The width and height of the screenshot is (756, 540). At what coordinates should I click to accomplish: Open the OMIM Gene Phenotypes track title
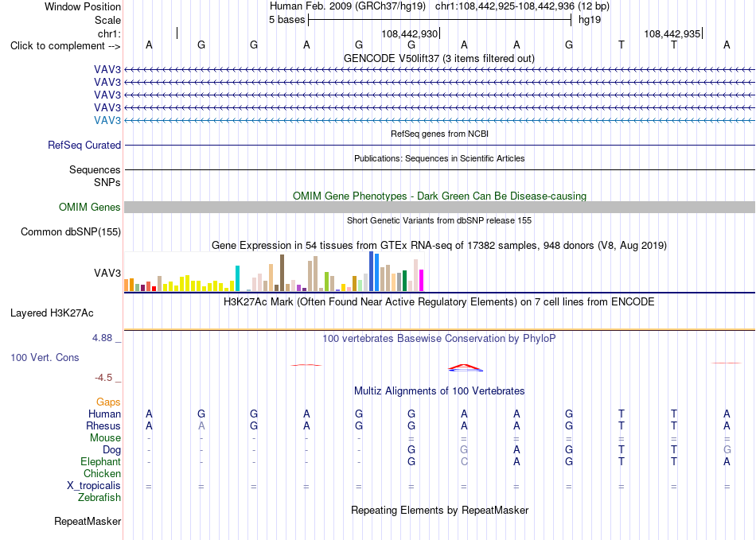(439, 196)
